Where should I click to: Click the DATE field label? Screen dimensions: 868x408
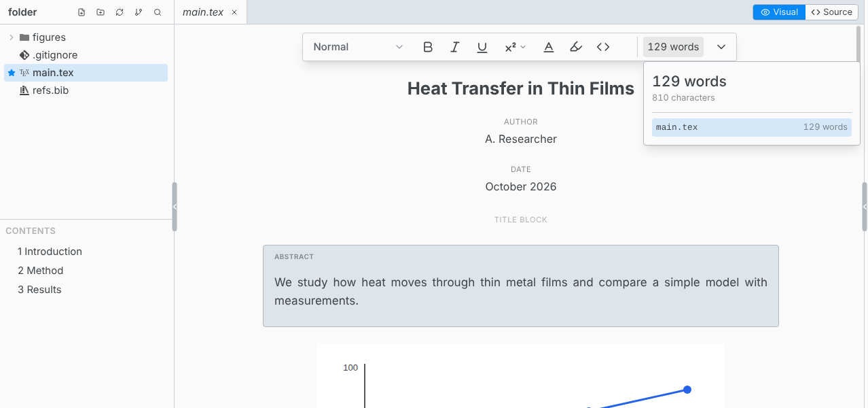521,170
